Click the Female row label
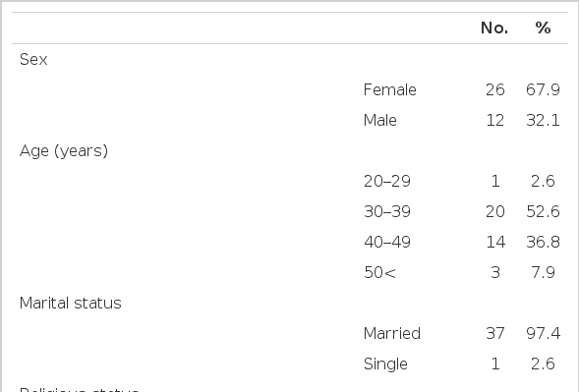 pos(390,89)
